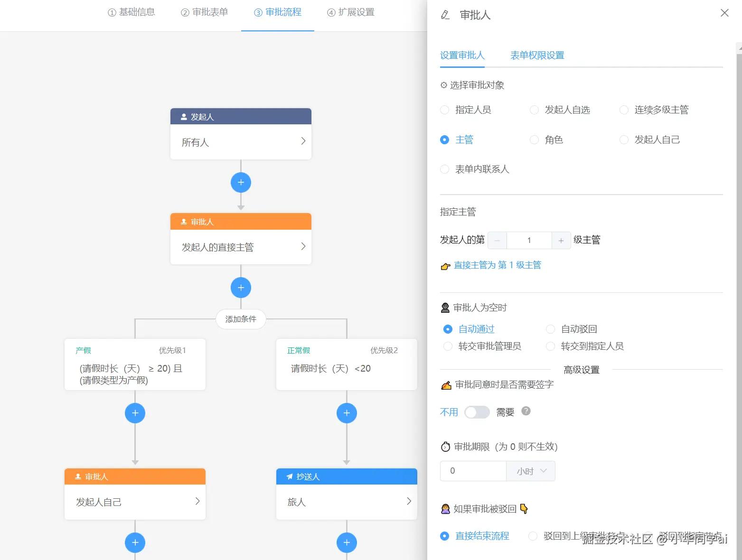Select 角色 approver option
The image size is (742, 560).
click(x=546, y=140)
